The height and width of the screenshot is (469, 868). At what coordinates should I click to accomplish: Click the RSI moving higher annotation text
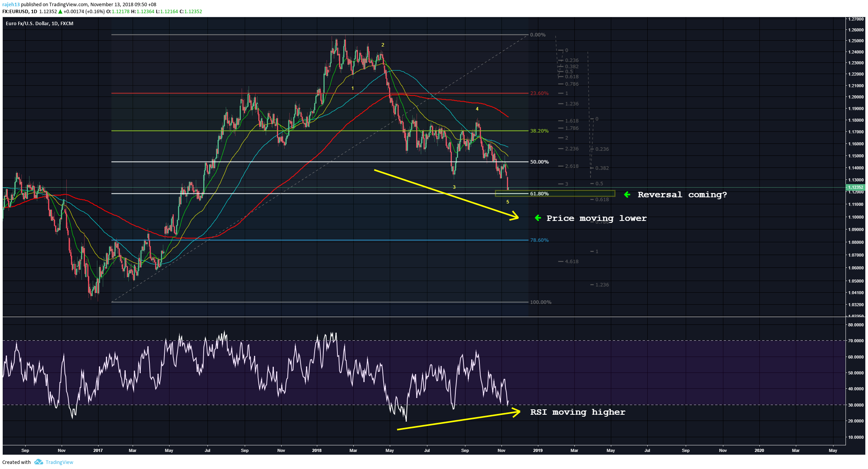(x=578, y=412)
